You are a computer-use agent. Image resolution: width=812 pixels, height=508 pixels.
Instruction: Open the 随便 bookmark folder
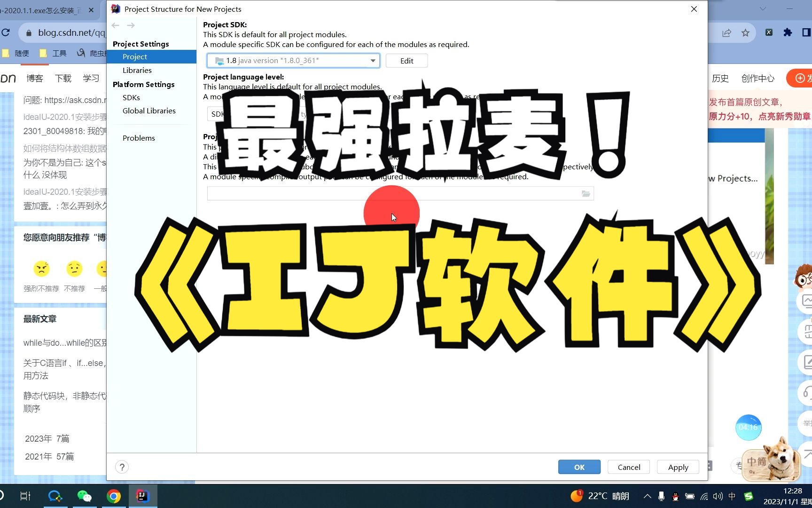[x=16, y=53]
